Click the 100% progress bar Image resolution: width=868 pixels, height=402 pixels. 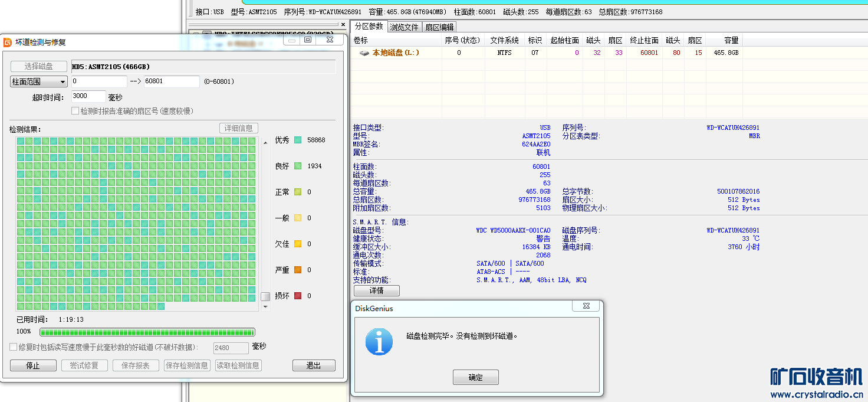click(146, 332)
